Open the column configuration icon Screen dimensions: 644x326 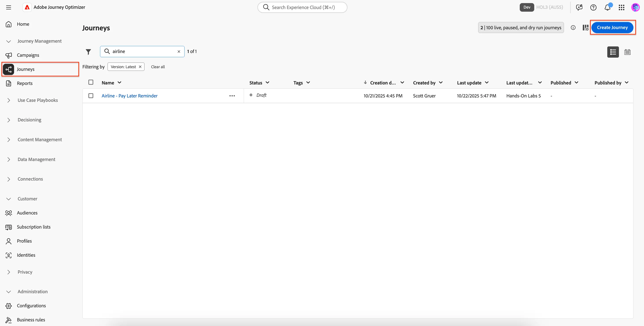coord(585,27)
